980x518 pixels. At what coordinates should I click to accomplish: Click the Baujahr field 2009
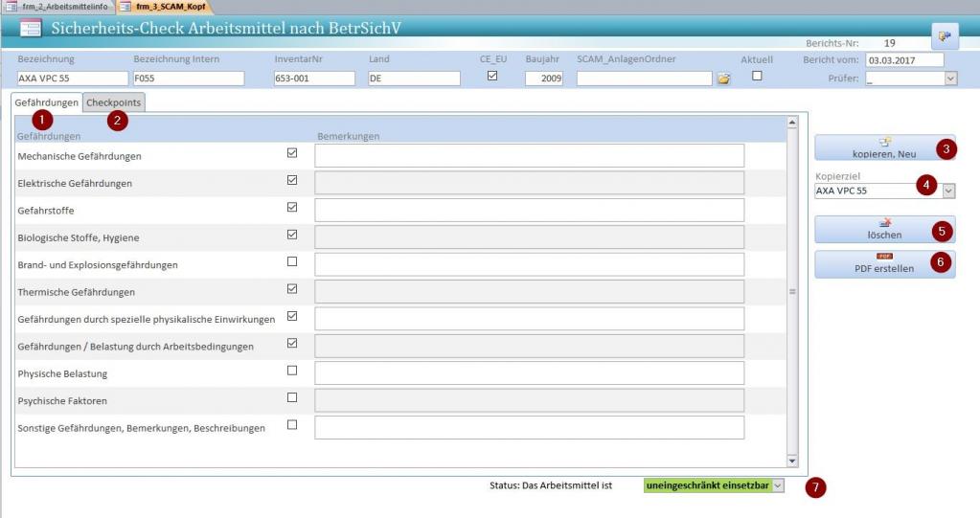click(544, 79)
